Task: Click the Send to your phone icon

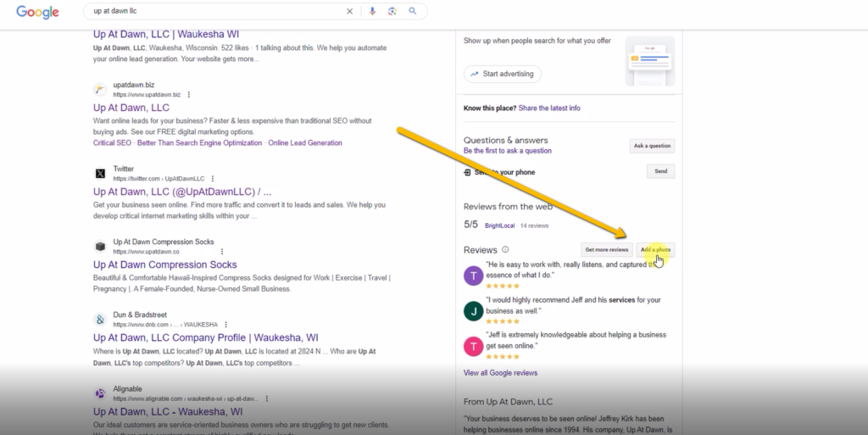Action: 467,172
